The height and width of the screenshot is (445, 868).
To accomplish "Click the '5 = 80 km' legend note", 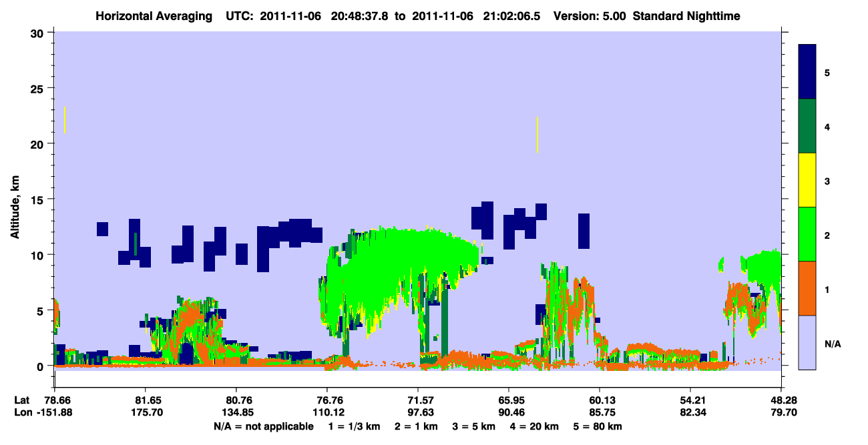I will pos(598,426).
